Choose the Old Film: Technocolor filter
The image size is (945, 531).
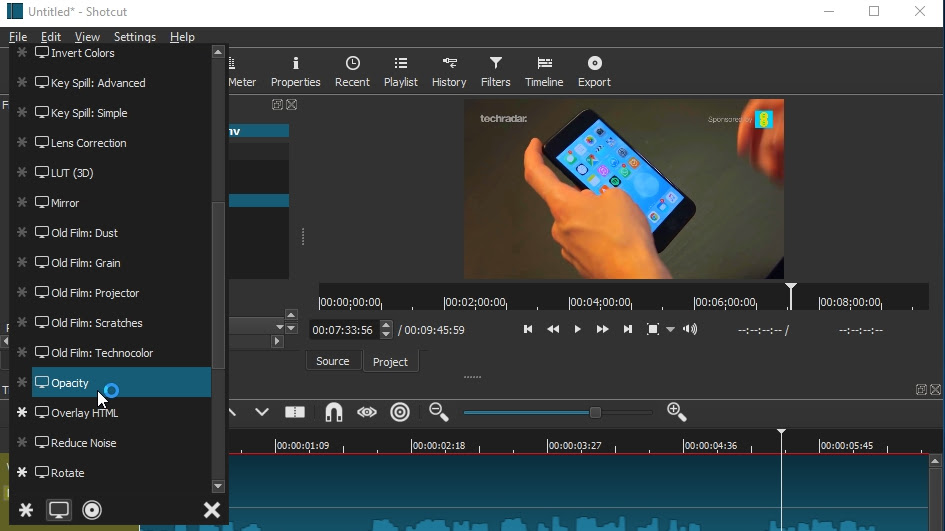click(121, 353)
